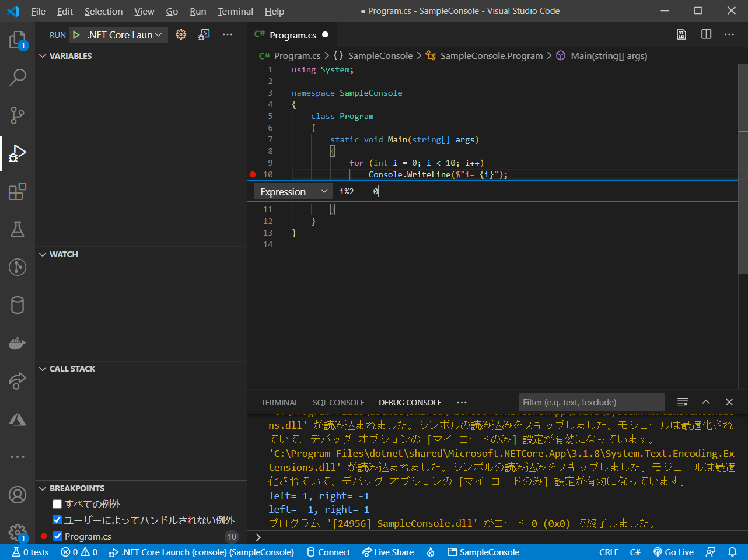Click the debug console input prompt

tap(496, 537)
